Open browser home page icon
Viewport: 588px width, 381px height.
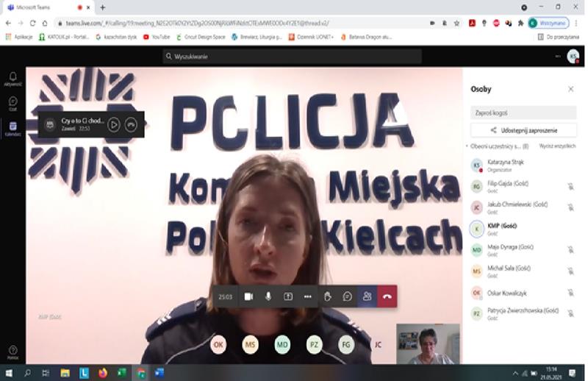[x=45, y=24]
